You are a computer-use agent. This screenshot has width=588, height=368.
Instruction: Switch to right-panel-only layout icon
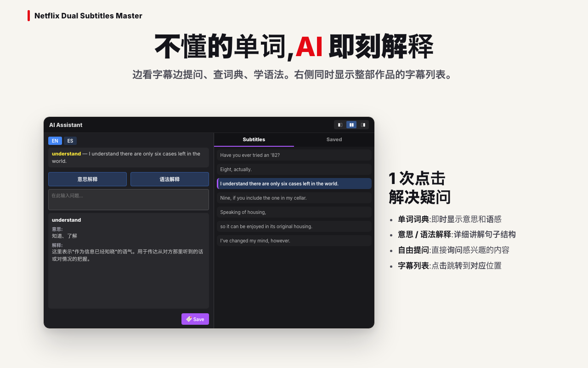[363, 125]
